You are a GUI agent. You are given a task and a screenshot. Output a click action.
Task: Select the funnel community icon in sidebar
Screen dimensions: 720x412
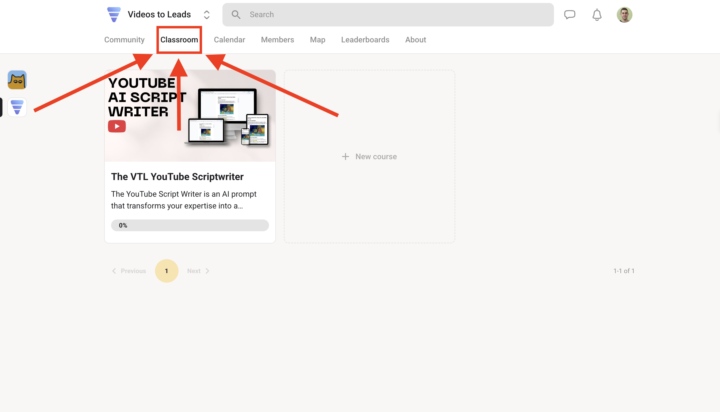[17, 107]
